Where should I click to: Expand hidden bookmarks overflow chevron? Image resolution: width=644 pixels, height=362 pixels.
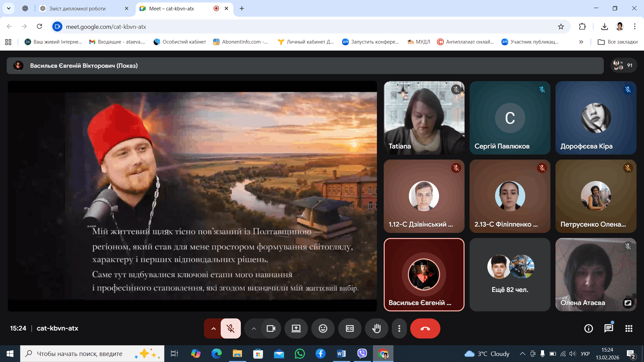point(581,42)
